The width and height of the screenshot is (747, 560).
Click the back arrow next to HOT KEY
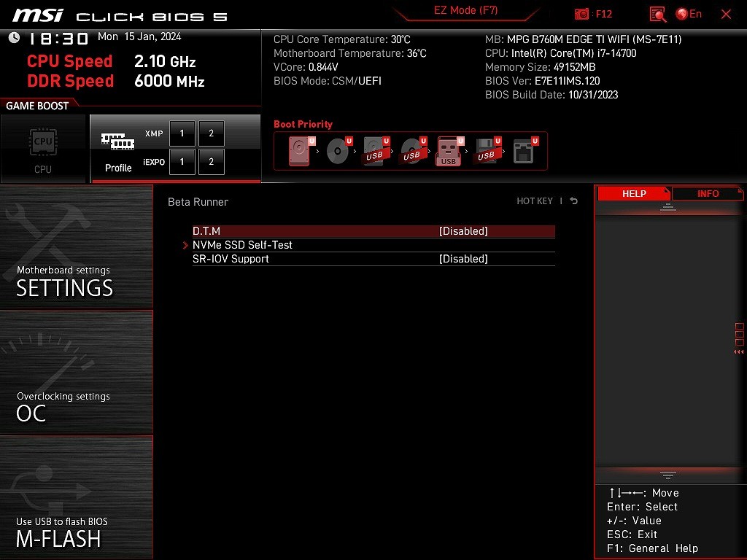point(574,201)
